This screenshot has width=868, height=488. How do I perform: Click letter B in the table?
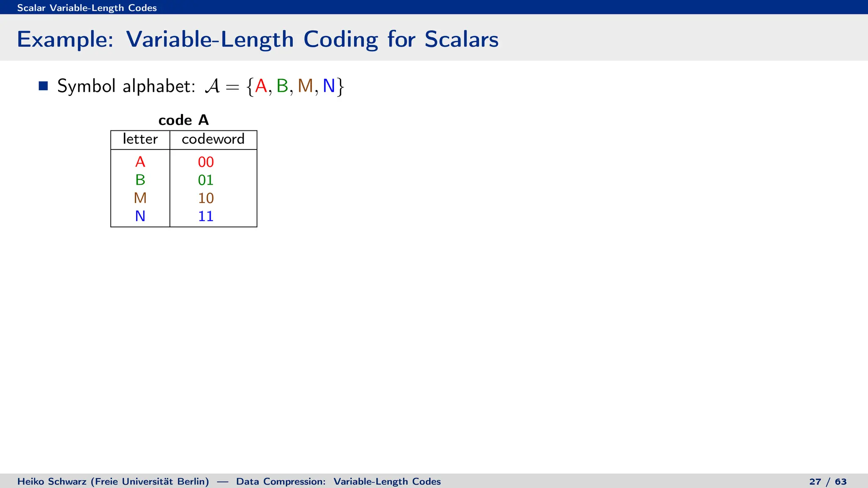tap(140, 180)
